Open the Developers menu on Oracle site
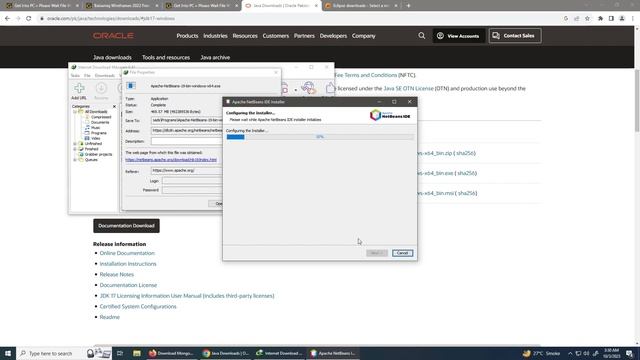Screen dimensions: 640x360 [333, 36]
